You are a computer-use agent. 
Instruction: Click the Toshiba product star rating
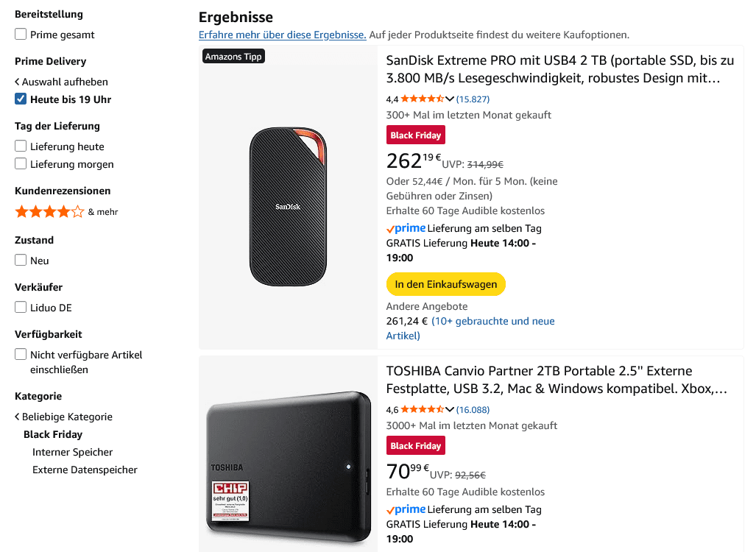pos(421,409)
